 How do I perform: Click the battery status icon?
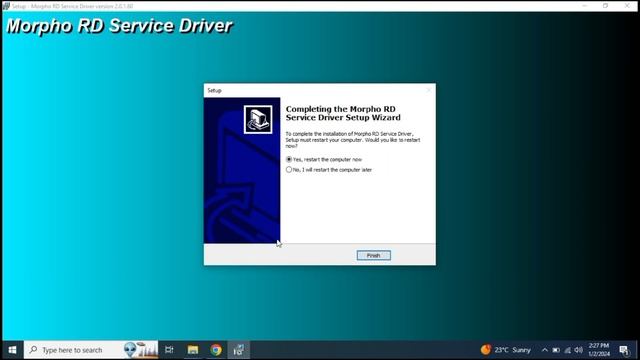pos(556,350)
